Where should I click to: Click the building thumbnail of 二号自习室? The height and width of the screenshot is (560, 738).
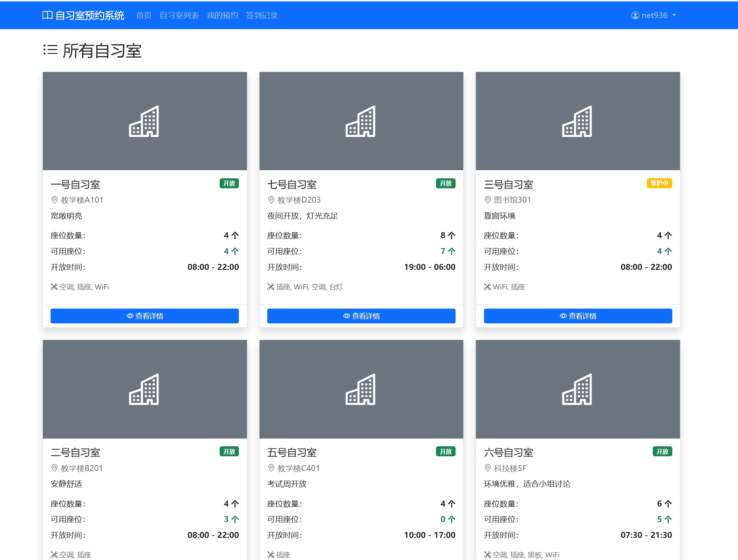coord(145,389)
